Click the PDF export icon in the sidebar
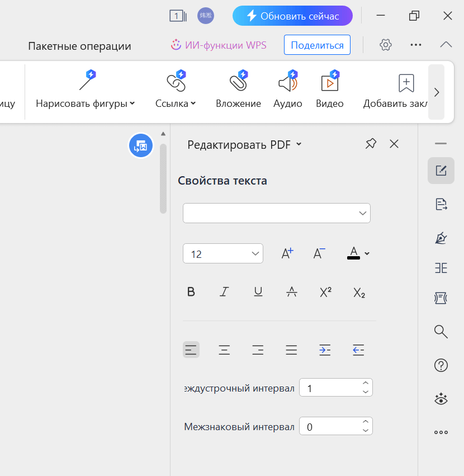The height and width of the screenshot is (476, 464). 441,204
